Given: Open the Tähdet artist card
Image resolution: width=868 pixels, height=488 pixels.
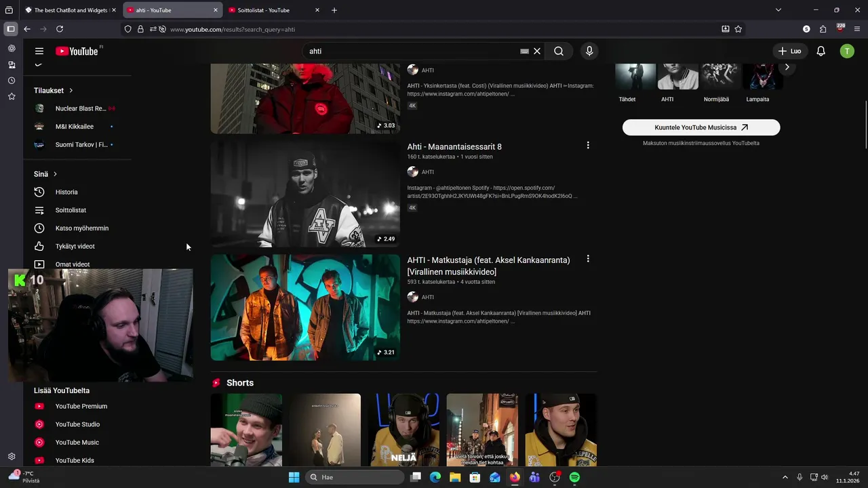Looking at the screenshot, I should click(x=635, y=83).
